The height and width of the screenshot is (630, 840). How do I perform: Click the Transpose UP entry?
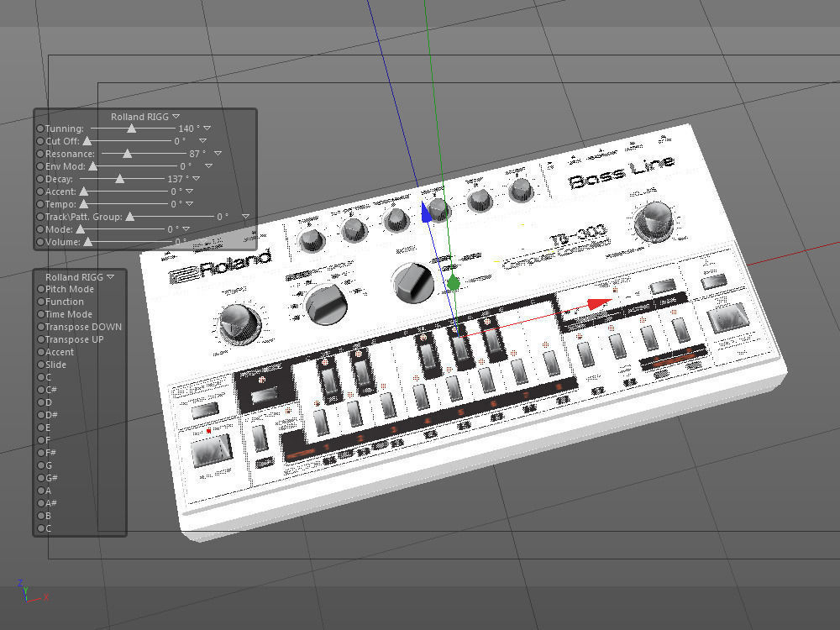pos(74,339)
